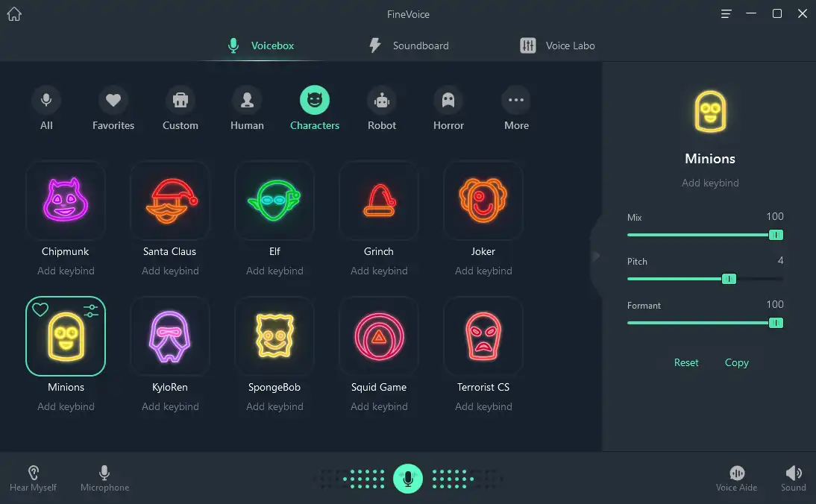Click the FineVoice window title
The image size is (816, 504).
coord(408,15)
